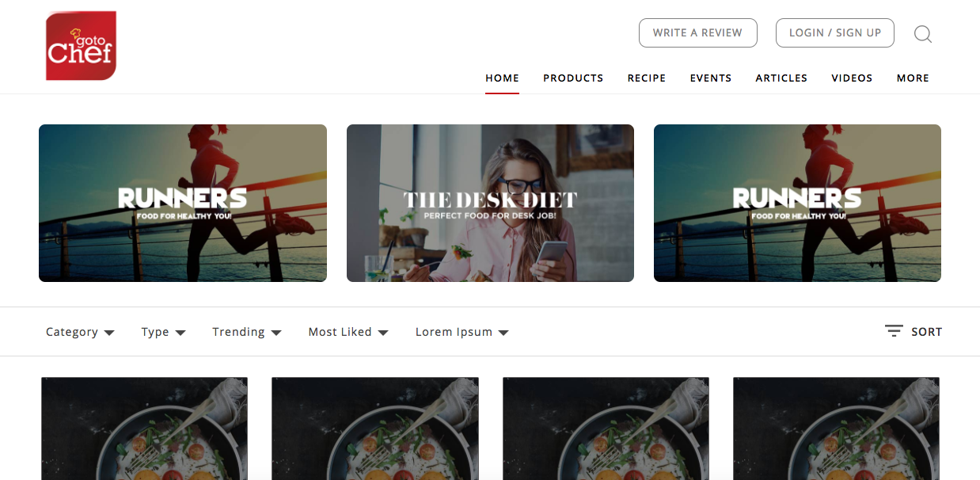Screen dimensions: 980x480
Task: Select the first egg pan recipe card
Action: (144, 428)
